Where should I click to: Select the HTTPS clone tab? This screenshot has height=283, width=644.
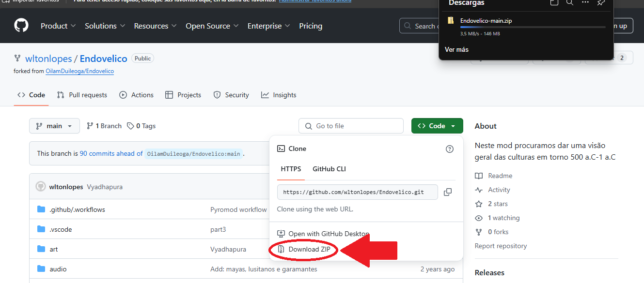[x=291, y=169]
